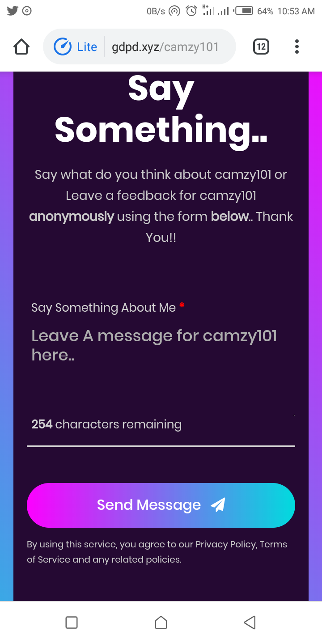Tap the Say Something About Me label

(x=104, y=308)
